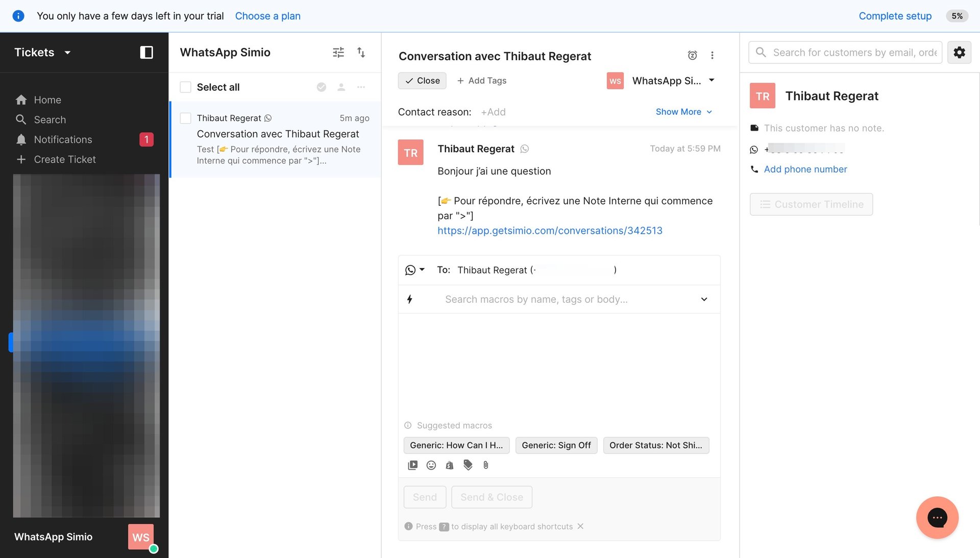Click the snooze ticket alarm icon
Screen dimensions: 980x558
coord(692,55)
